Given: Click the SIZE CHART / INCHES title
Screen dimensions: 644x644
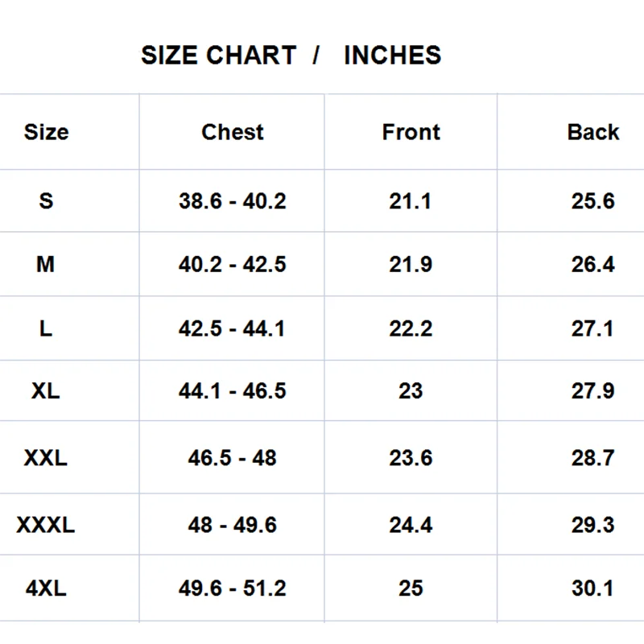Looking at the screenshot, I should [x=291, y=56].
